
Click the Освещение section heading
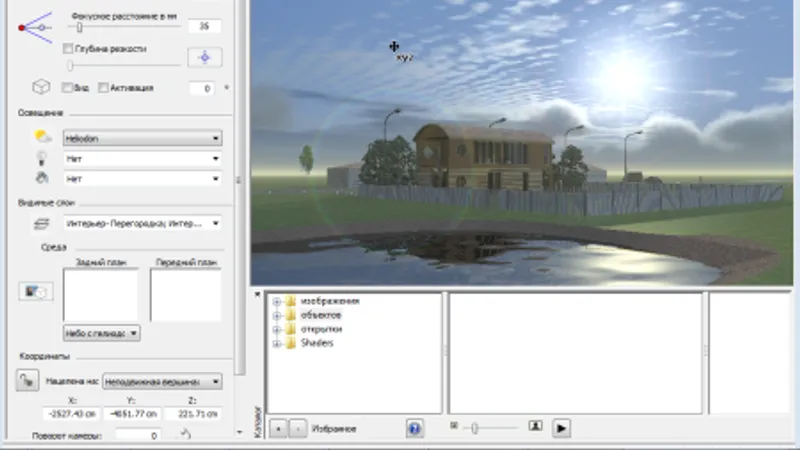[x=40, y=113]
